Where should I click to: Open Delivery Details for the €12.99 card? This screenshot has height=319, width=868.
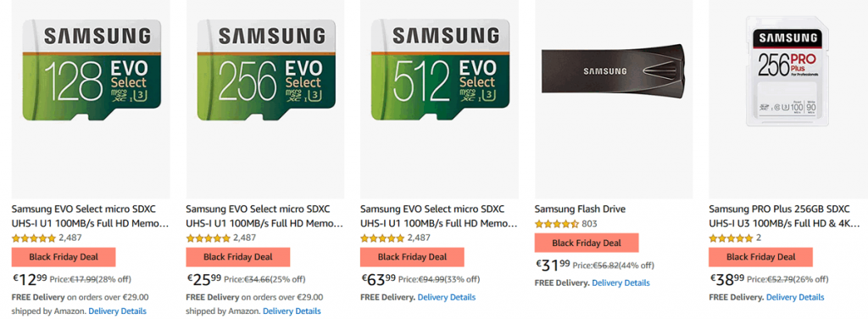coord(117,311)
